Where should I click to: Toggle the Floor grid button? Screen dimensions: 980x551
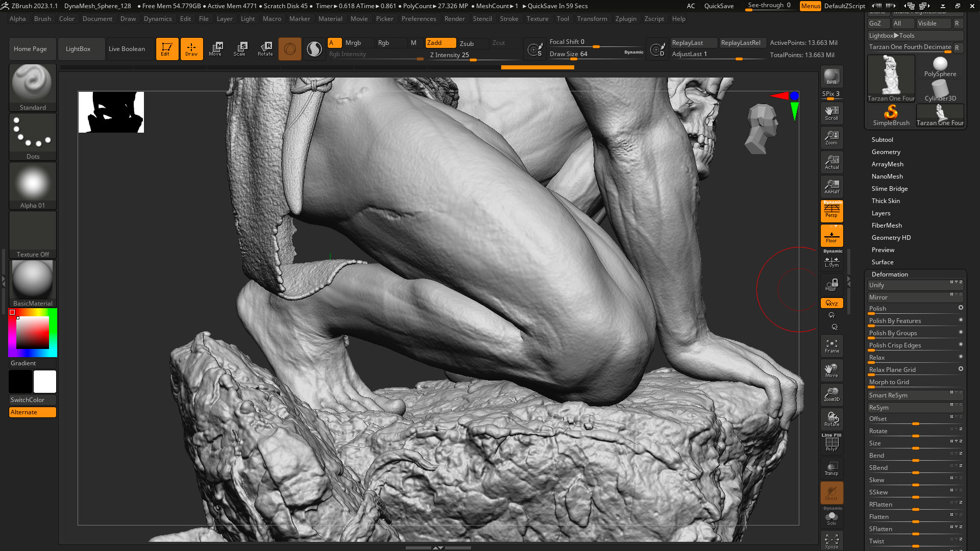(x=831, y=236)
